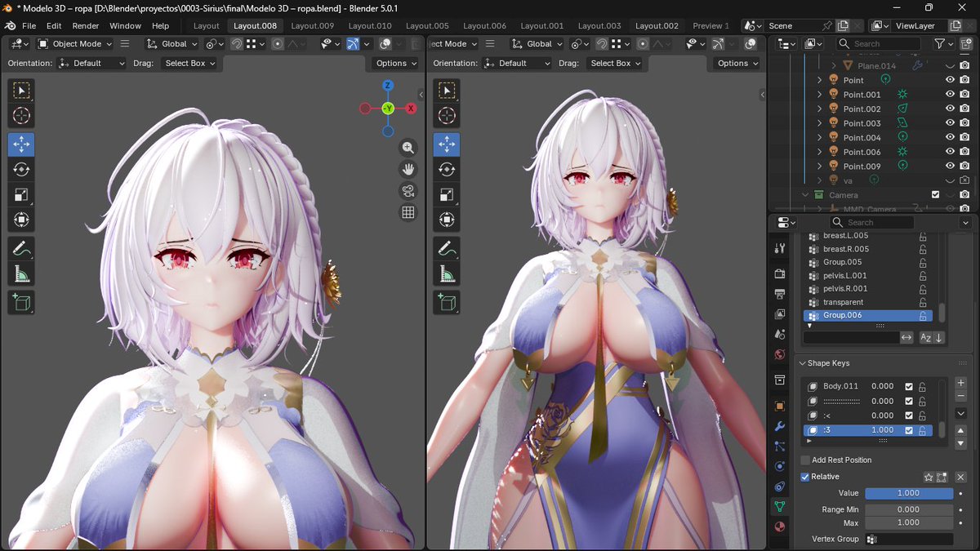Select the Move tool in left viewport

click(21, 144)
